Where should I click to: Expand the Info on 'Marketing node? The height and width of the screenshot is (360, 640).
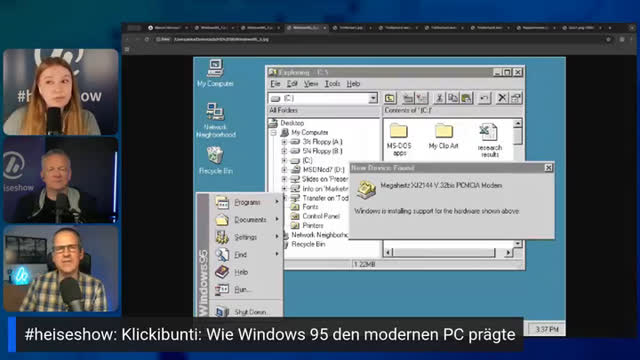(284, 189)
